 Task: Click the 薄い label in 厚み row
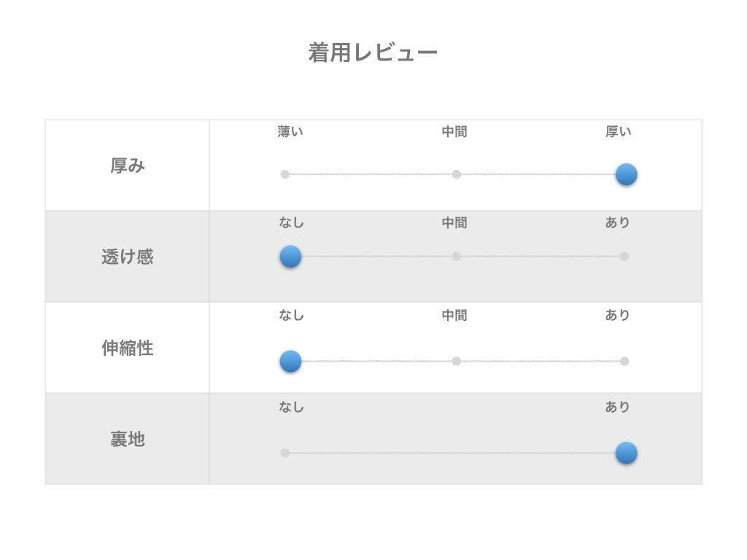[x=290, y=132]
